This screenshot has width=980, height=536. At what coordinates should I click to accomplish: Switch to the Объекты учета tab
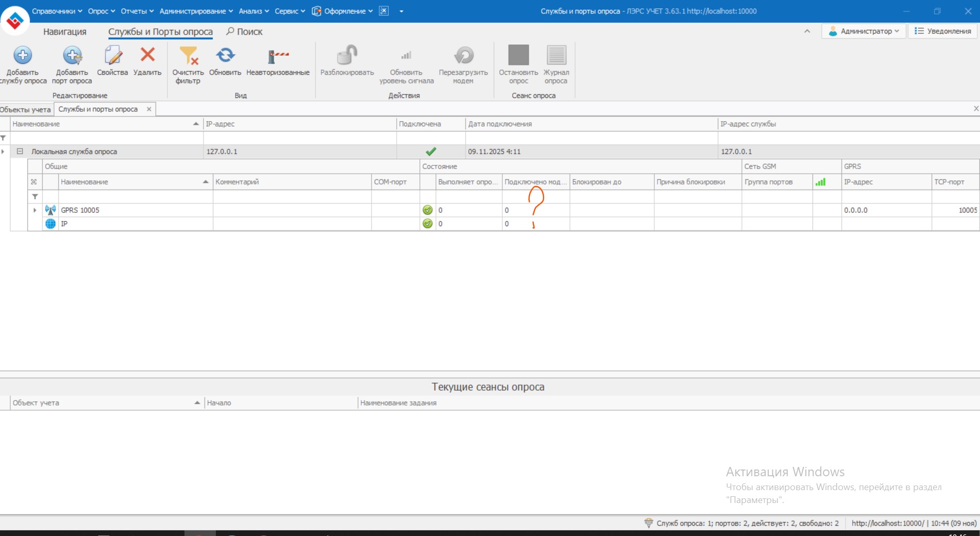(25, 109)
